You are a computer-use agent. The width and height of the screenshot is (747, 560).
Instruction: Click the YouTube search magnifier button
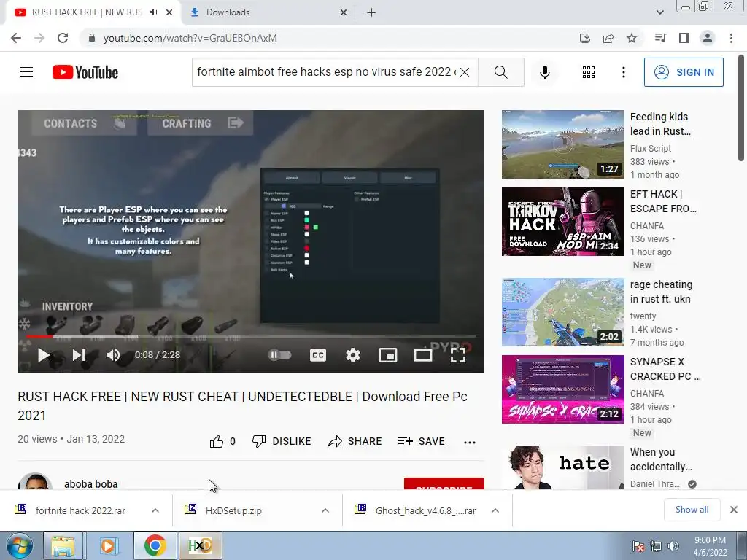click(x=500, y=72)
